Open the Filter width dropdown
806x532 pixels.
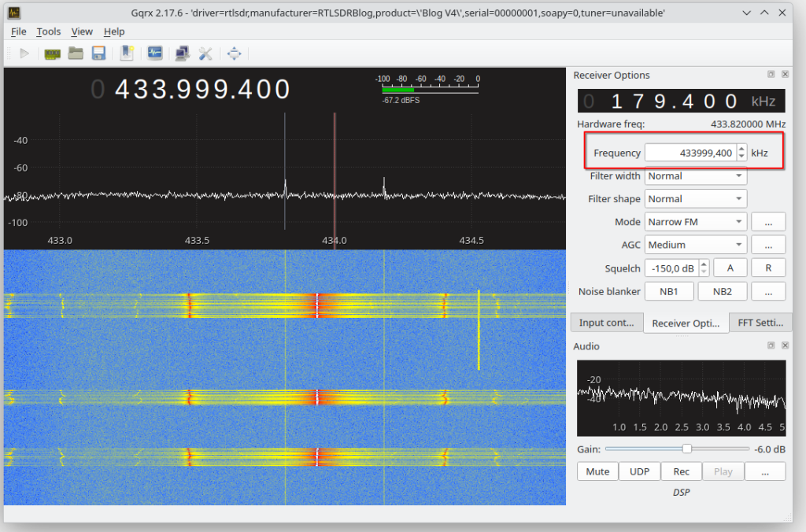tap(695, 176)
